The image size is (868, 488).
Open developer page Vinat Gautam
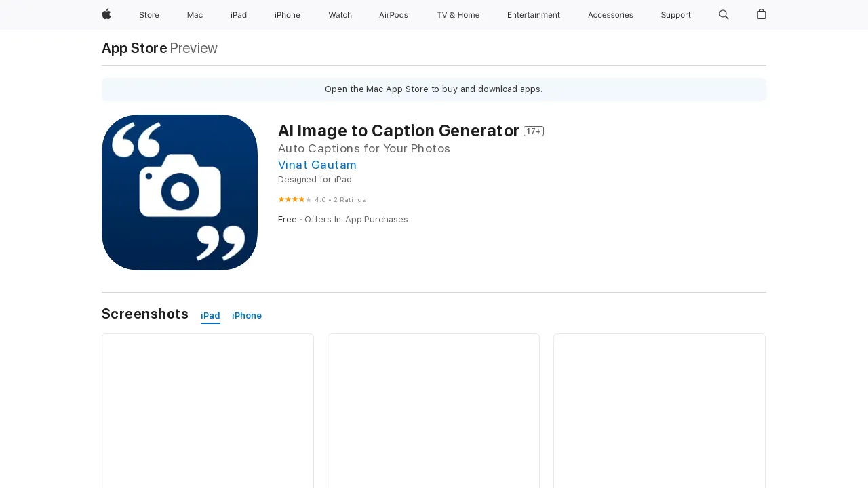(x=317, y=165)
